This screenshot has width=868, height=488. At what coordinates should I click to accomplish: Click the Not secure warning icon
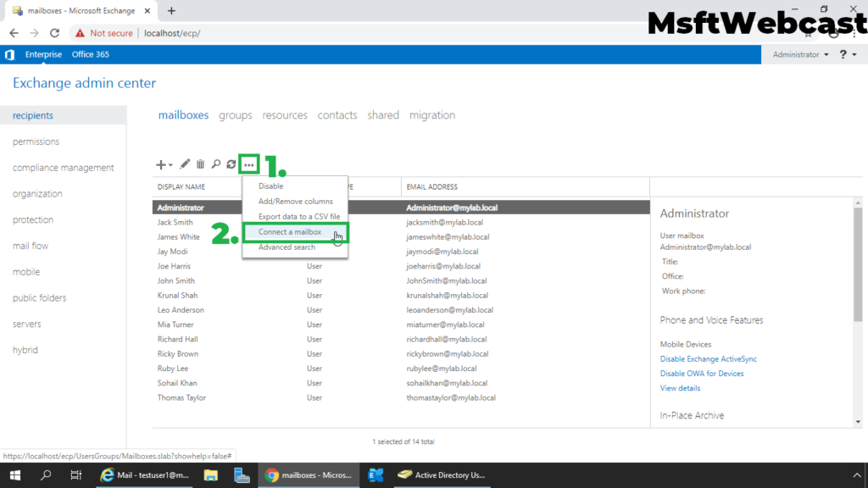click(x=81, y=33)
